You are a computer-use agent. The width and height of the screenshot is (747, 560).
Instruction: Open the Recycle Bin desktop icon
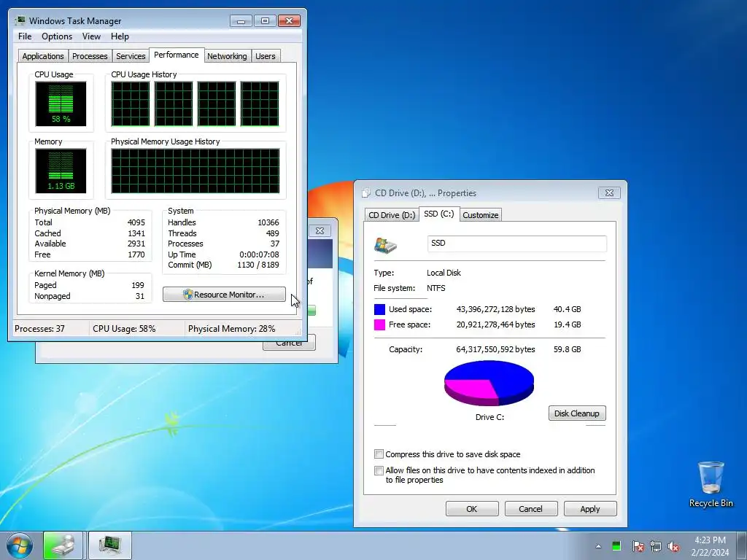(711, 484)
